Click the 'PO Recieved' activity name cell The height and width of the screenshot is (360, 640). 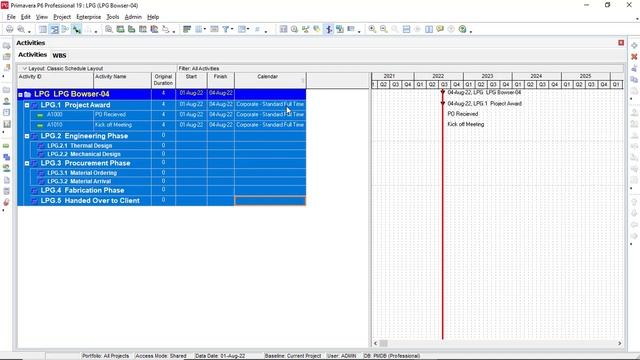click(x=122, y=115)
